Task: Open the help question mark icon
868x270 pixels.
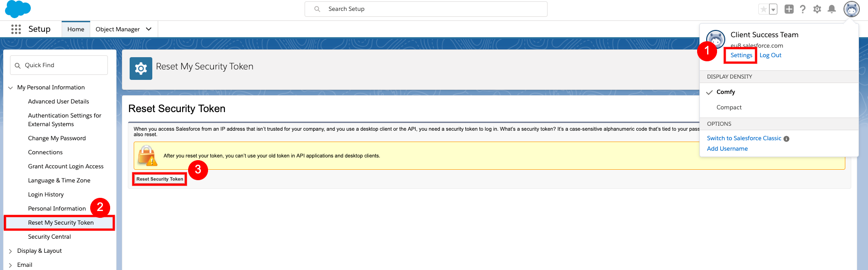Action: 803,9
